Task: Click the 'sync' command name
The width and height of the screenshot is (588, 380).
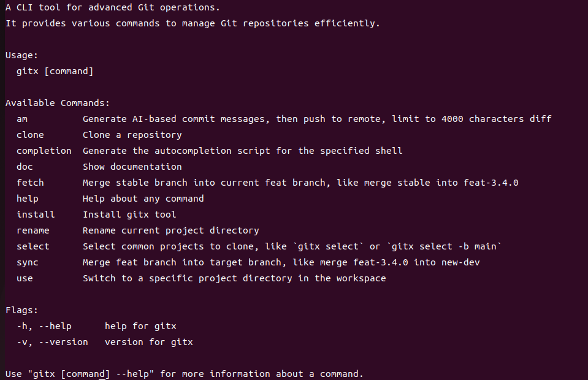Action: pos(28,262)
